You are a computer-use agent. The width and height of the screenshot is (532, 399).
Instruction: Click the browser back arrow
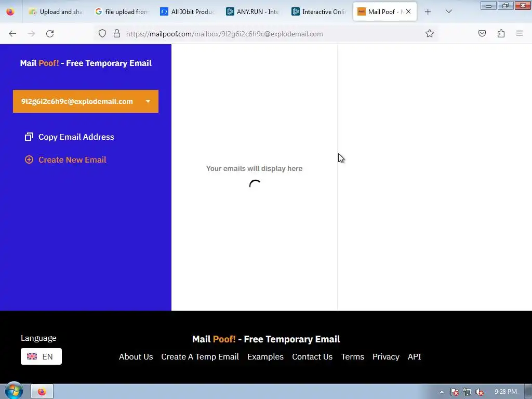pyautogui.click(x=12, y=34)
